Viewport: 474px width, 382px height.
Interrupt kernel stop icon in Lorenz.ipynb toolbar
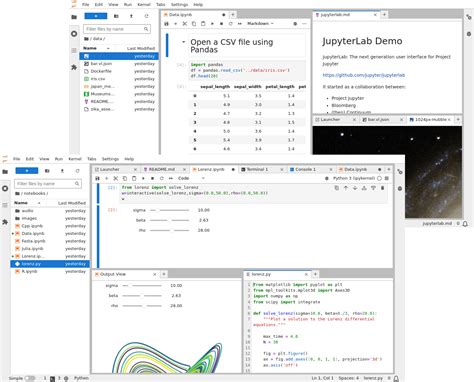tap(152, 178)
